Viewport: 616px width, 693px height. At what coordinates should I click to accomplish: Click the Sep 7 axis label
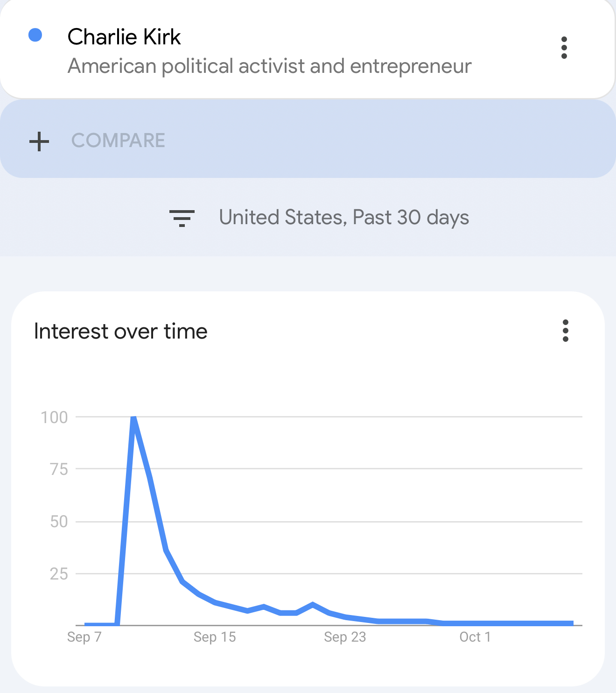tap(84, 637)
